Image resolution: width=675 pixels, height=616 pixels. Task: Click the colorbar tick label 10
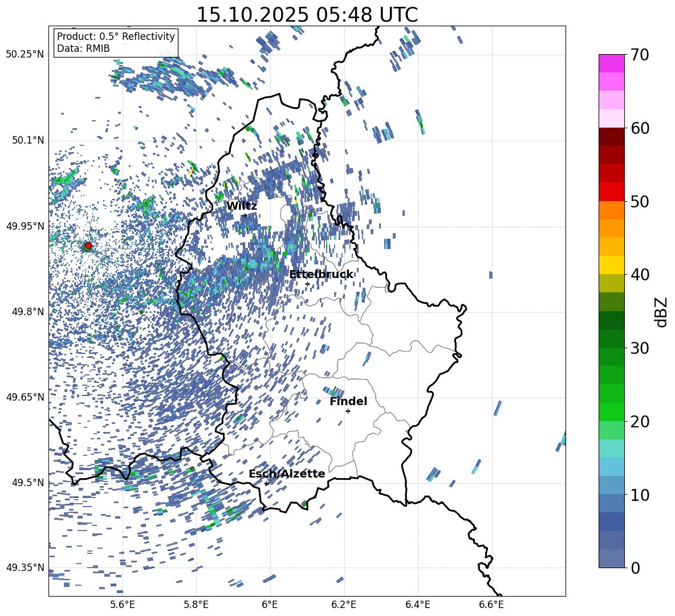pyautogui.click(x=640, y=495)
